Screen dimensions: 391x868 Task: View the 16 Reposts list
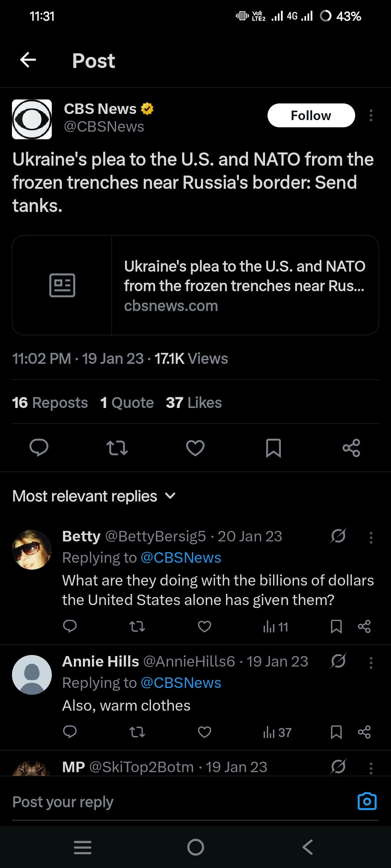pos(50,403)
